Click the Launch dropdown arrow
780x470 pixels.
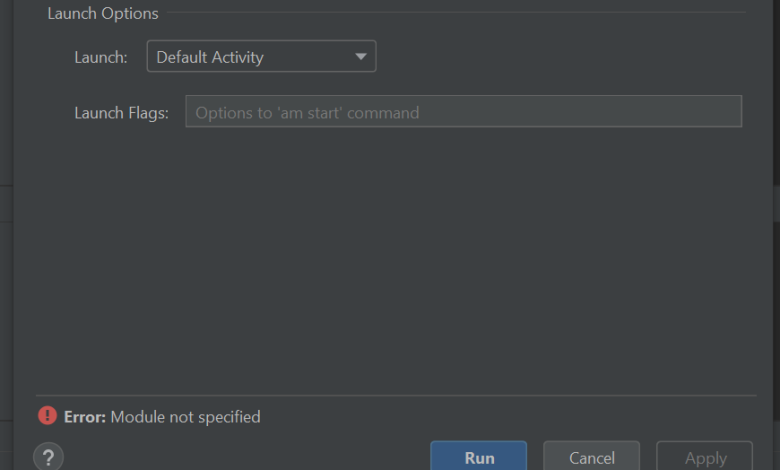(361, 57)
